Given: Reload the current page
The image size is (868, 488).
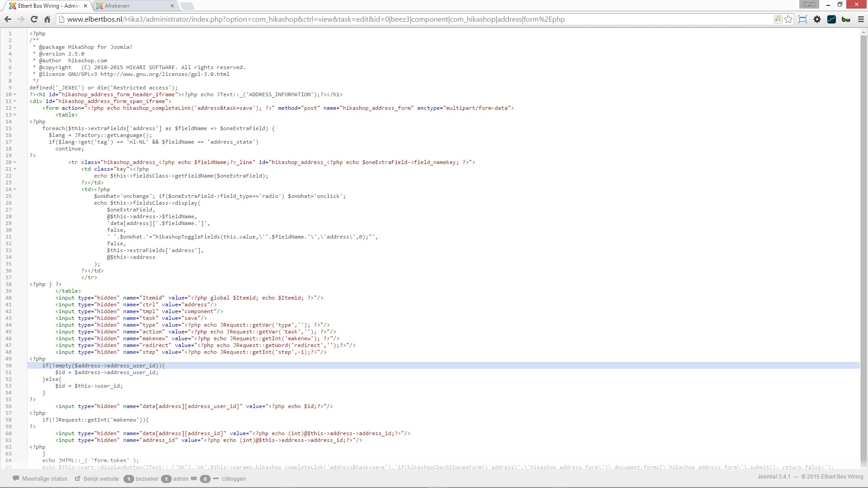Looking at the screenshot, I should coord(34,19).
